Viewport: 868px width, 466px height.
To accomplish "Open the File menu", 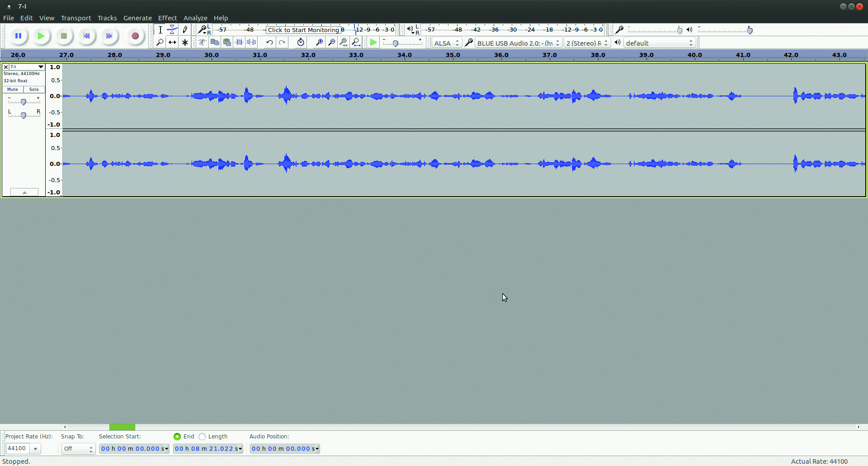I will [x=9, y=18].
